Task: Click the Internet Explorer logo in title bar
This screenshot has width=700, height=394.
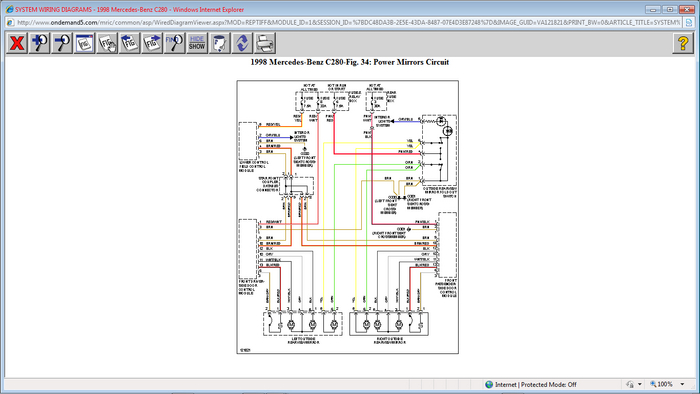Action: (x=9, y=9)
